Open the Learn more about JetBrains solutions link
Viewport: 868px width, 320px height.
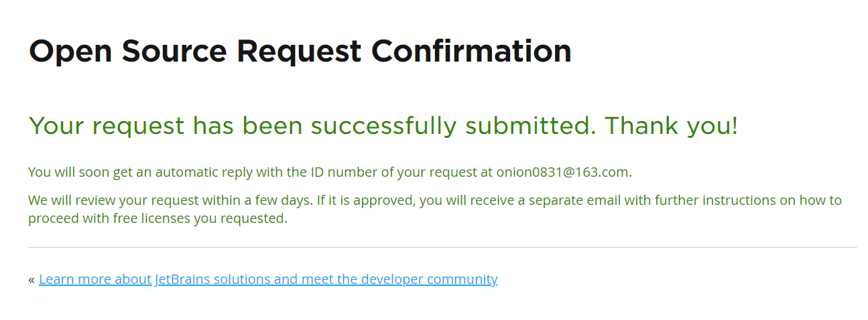pyautogui.click(x=268, y=279)
